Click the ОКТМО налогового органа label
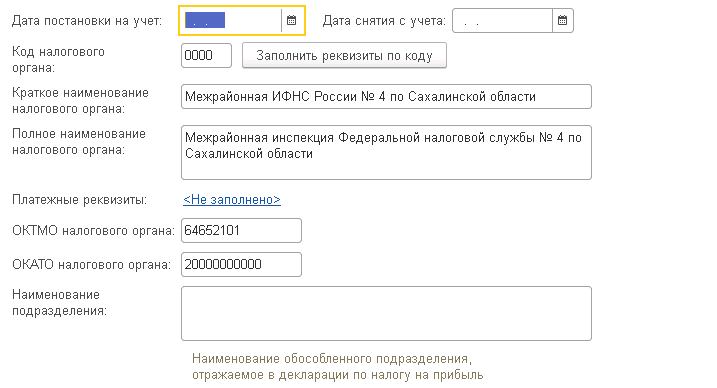The image size is (717, 388). tap(93, 230)
